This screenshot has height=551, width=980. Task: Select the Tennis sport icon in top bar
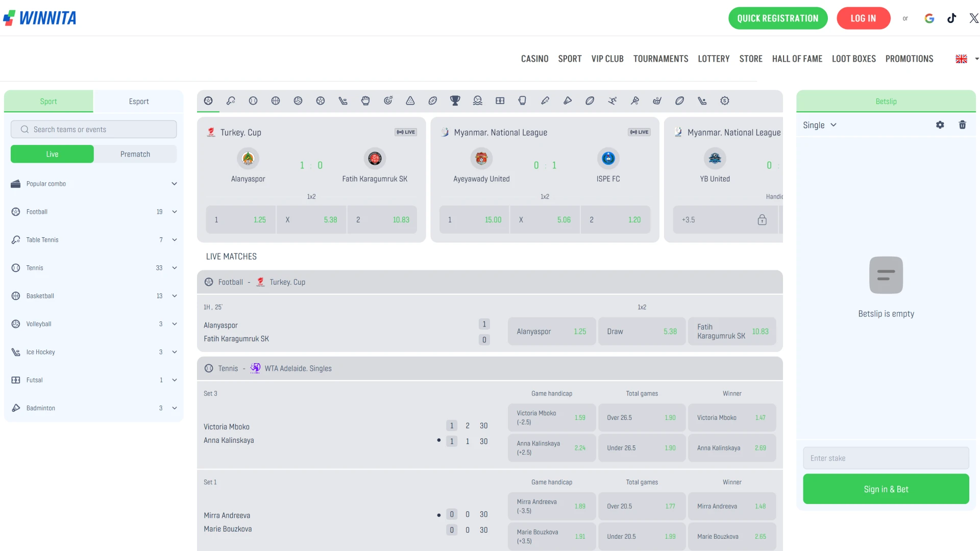coord(253,101)
